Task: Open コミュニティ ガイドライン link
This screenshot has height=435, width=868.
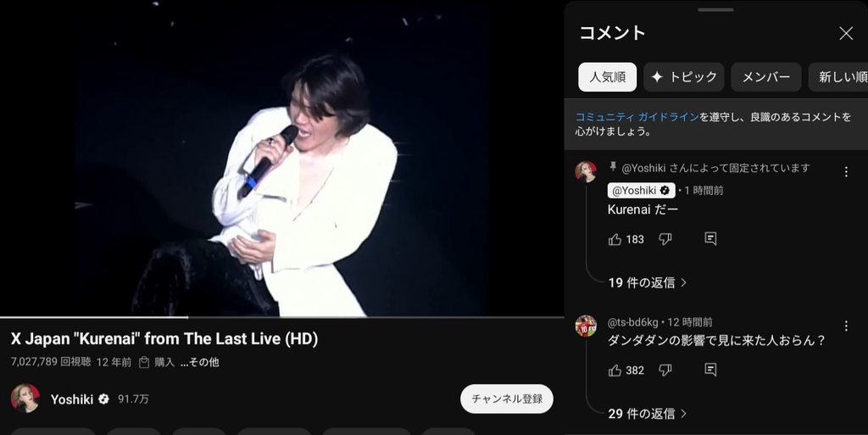Action: (637, 117)
